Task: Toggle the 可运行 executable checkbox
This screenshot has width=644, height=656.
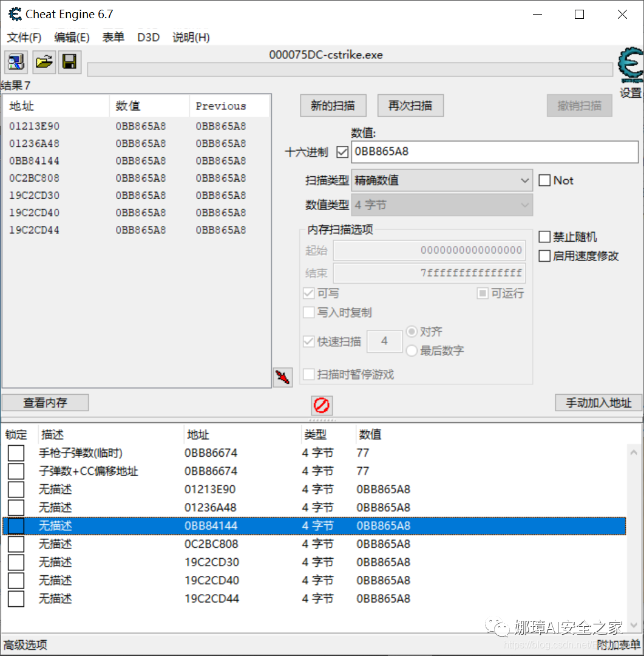Action: (482, 293)
